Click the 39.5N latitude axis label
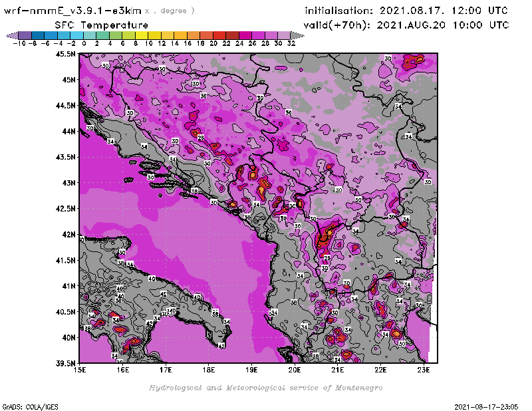This screenshot has width=532, height=411. 65,363
